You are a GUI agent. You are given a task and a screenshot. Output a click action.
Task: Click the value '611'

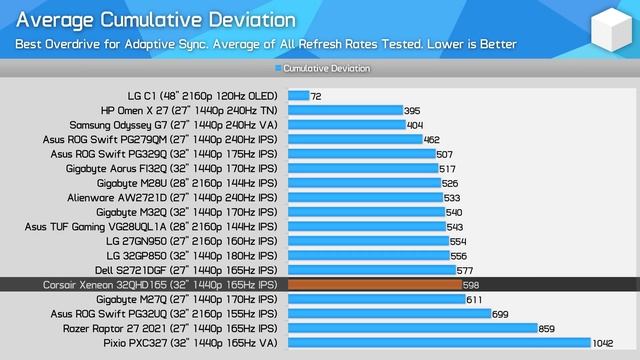474,300
